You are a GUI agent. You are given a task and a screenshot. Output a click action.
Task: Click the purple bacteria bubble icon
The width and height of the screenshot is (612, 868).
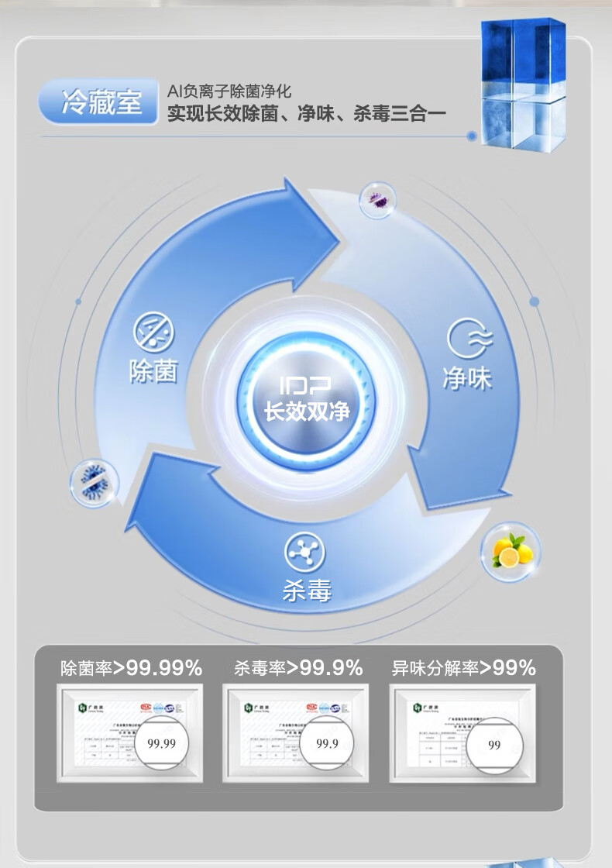379,200
